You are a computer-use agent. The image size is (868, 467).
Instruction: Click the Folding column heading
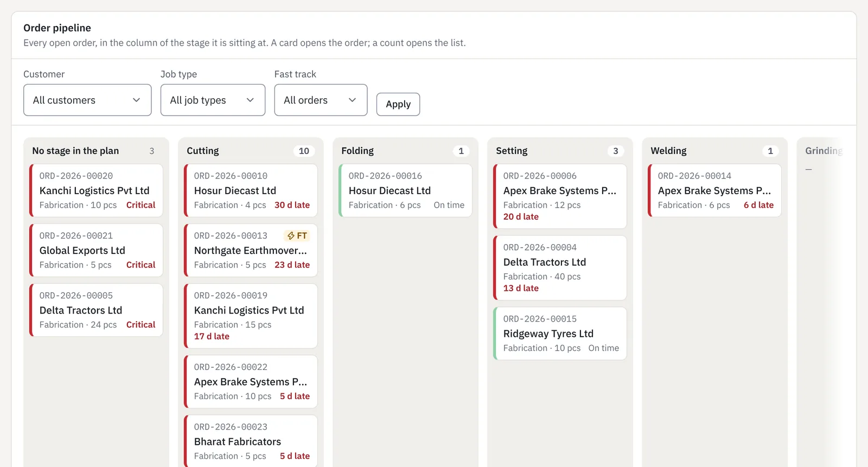pos(358,151)
